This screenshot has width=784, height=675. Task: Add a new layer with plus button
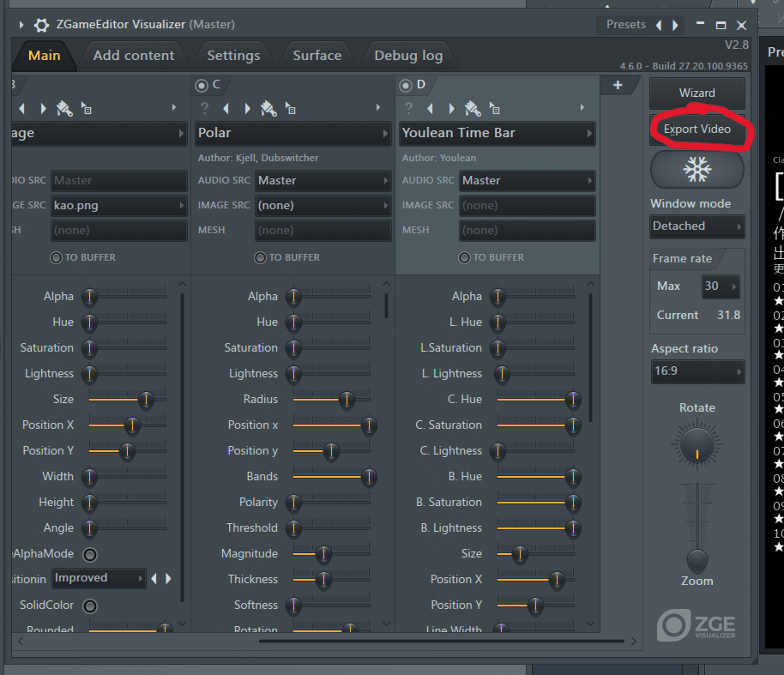618,85
